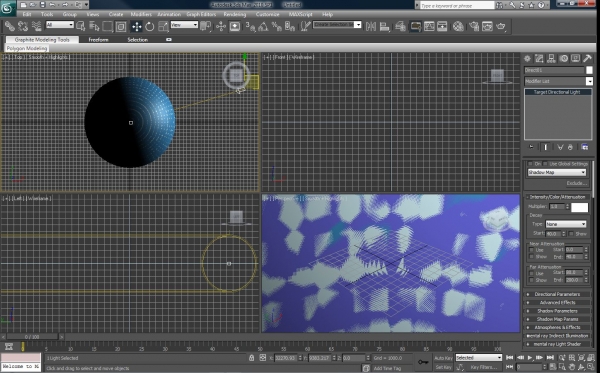This screenshot has width=600, height=373.
Task: Open the Edit menu
Action: [x=27, y=14]
